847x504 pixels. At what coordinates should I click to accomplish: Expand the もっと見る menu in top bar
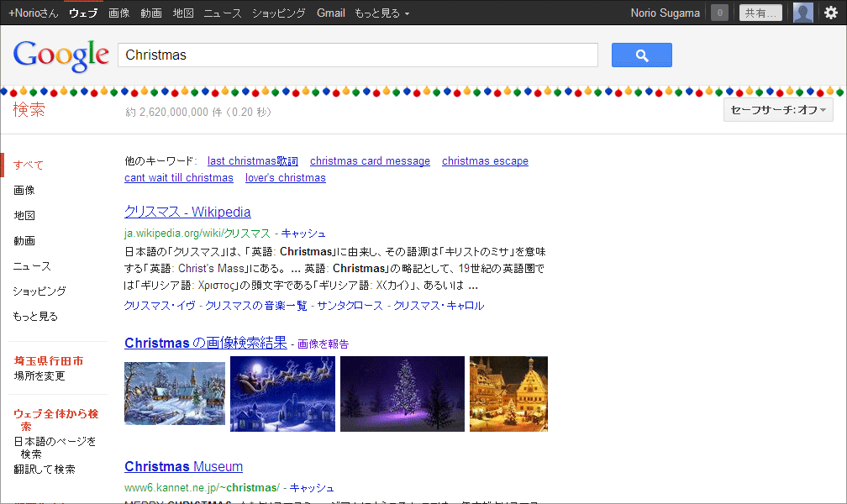[x=381, y=13]
